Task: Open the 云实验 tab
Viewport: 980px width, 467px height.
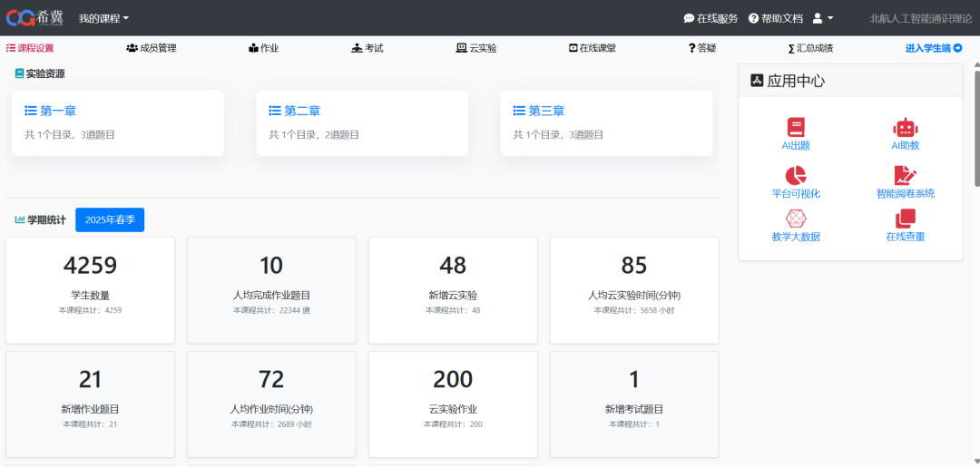Action: [476, 48]
